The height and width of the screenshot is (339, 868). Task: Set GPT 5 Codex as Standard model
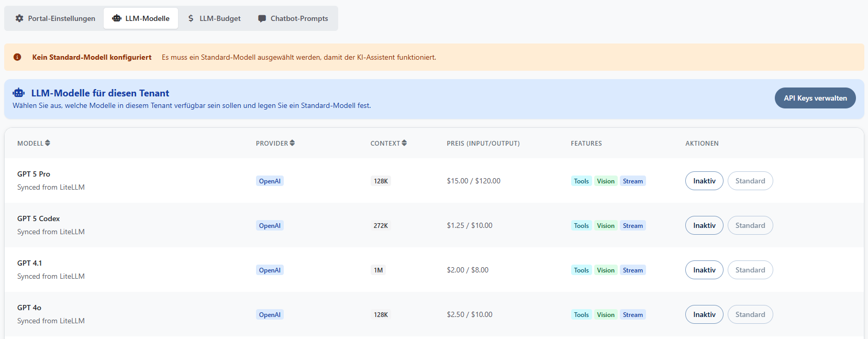coord(750,225)
